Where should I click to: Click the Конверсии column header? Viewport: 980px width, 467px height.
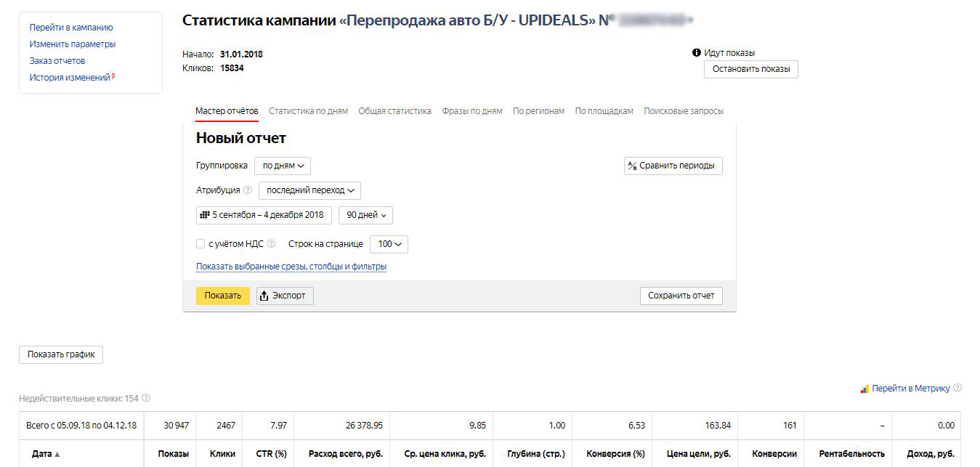tap(774, 453)
